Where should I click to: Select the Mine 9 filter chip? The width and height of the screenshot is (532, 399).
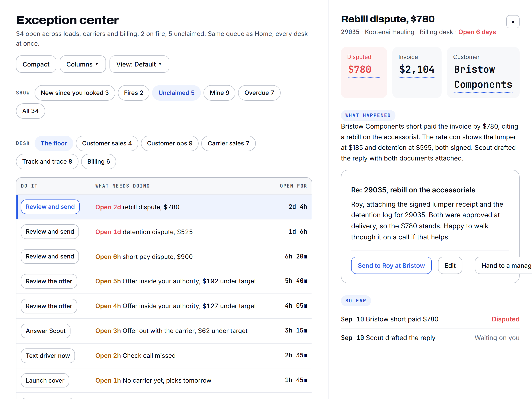[219, 93]
